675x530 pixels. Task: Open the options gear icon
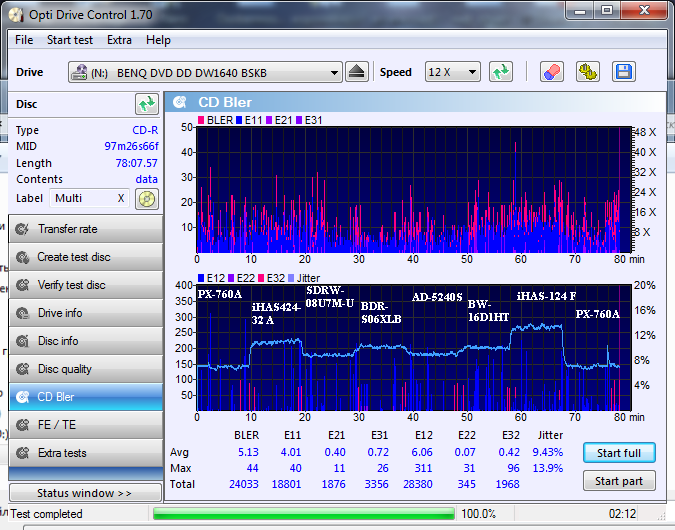click(x=588, y=73)
